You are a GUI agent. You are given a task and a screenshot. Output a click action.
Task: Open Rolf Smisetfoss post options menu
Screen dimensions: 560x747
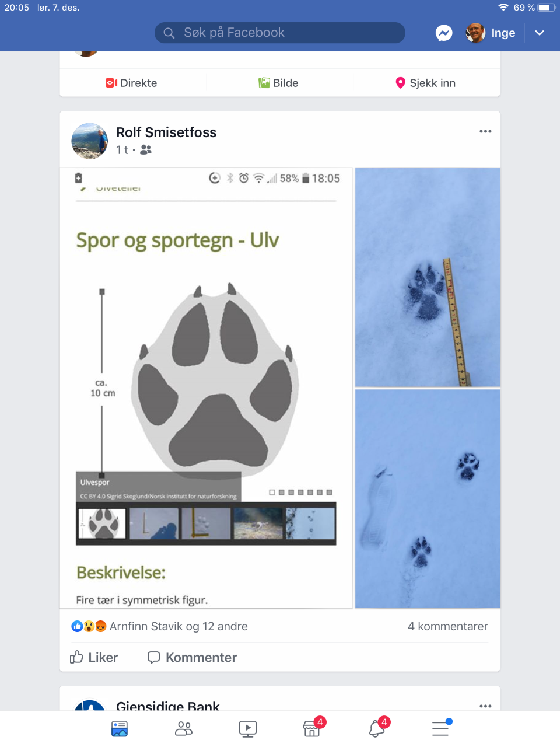[x=485, y=131]
